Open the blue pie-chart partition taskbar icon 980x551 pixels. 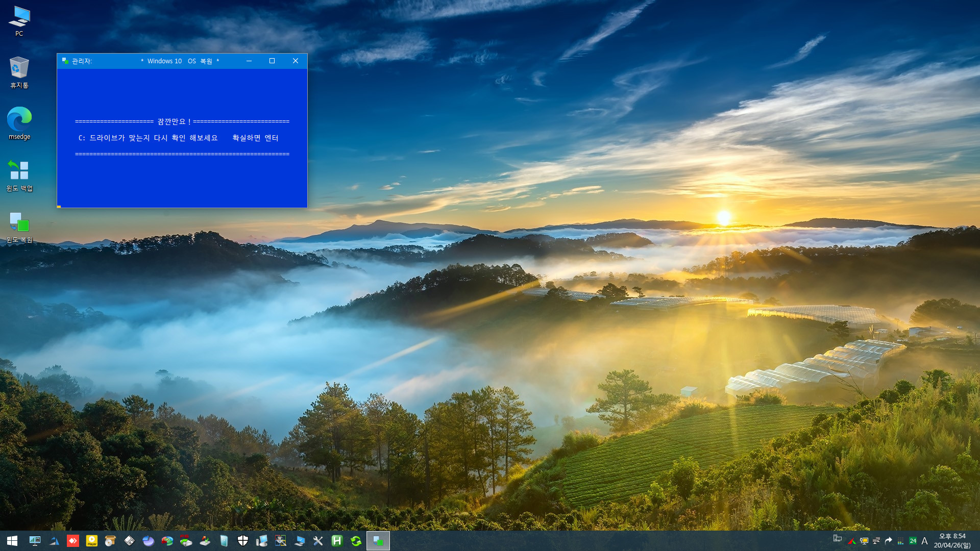[149, 541]
